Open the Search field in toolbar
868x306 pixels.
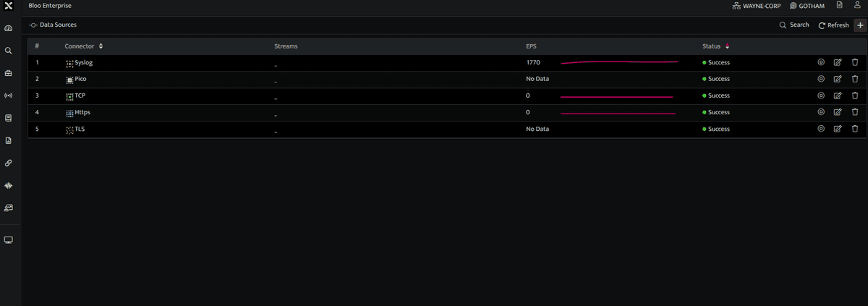(794, 25)
